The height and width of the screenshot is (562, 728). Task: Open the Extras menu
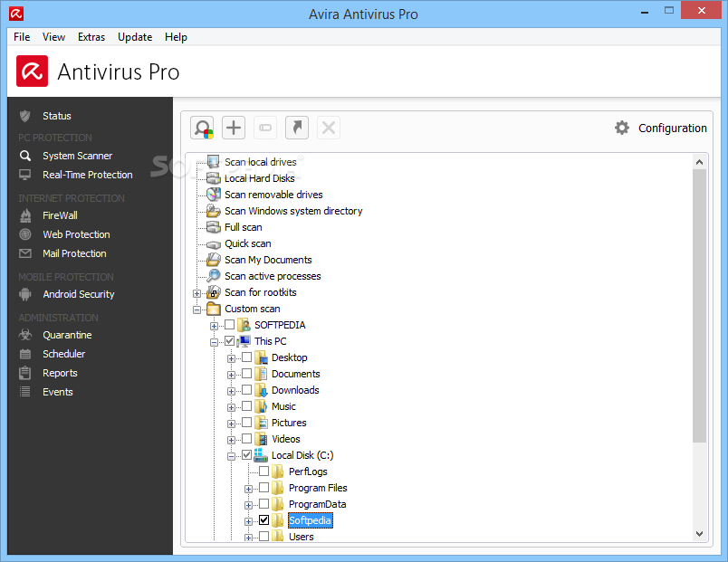pyautogui.click(x=91, y=37)
